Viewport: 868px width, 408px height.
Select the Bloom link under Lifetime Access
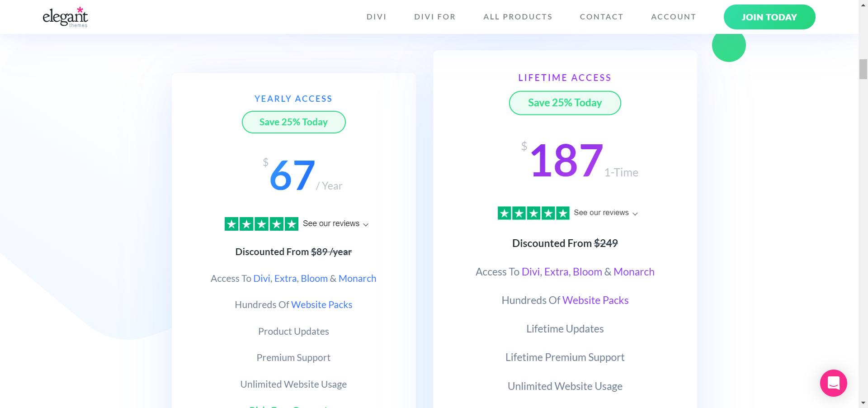point(588,271)
